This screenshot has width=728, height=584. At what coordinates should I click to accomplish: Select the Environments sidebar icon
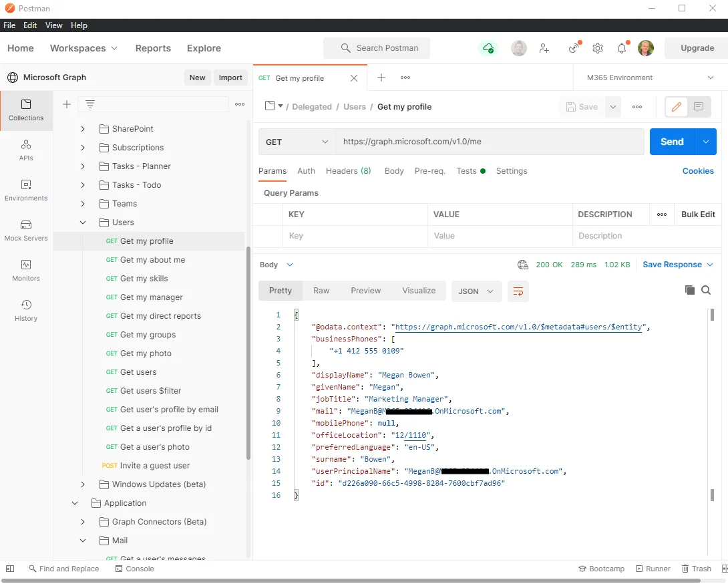[x=26, y=190]
